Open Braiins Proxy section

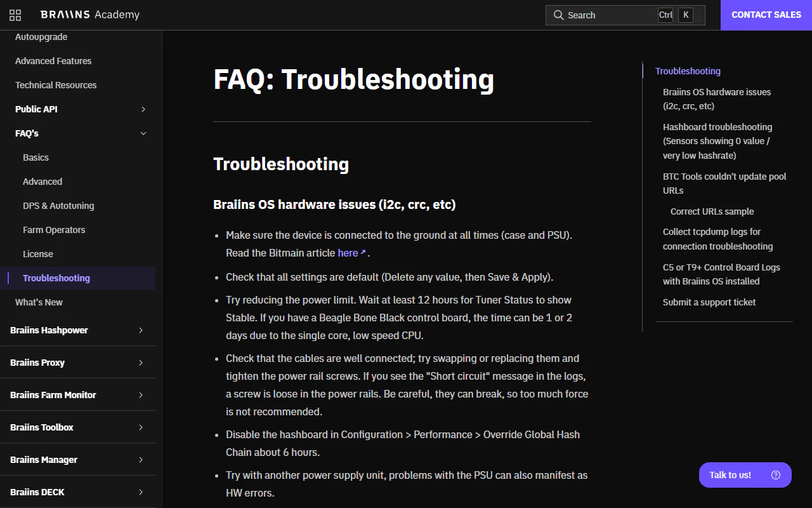(x=37, y=363)
